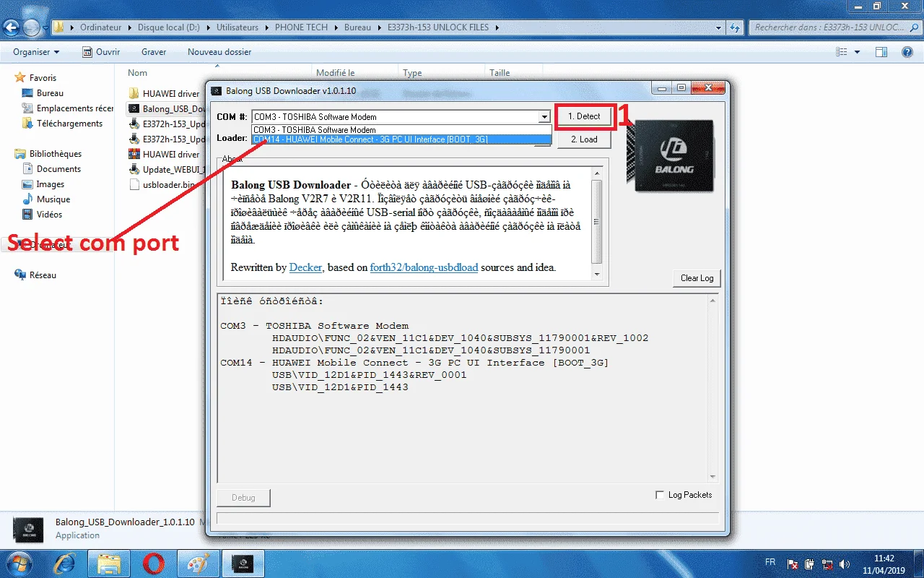This screenshot has height=578, width=924.
Task: Clear the log with the Clear Log button
Action: pos(697,278)
